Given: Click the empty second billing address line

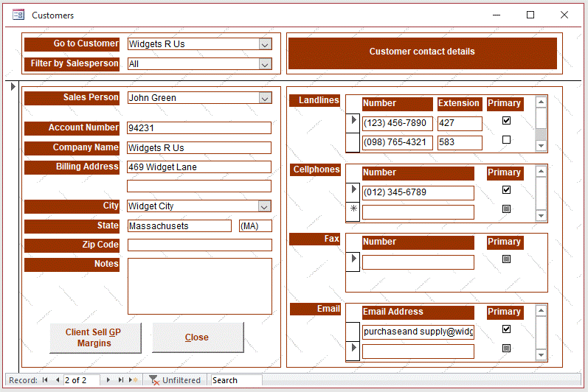Looking at the screenshot, I should (199, 186).
